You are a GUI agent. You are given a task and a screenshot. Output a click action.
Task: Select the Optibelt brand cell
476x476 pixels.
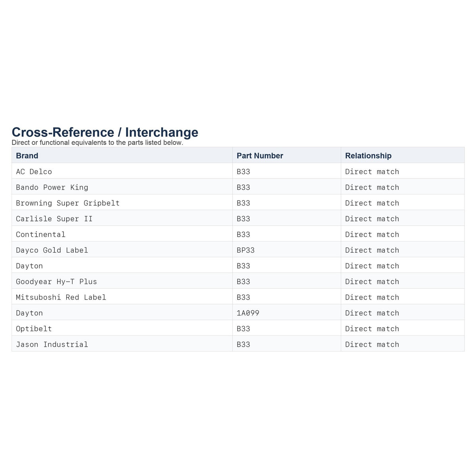[x=122, y=328]
